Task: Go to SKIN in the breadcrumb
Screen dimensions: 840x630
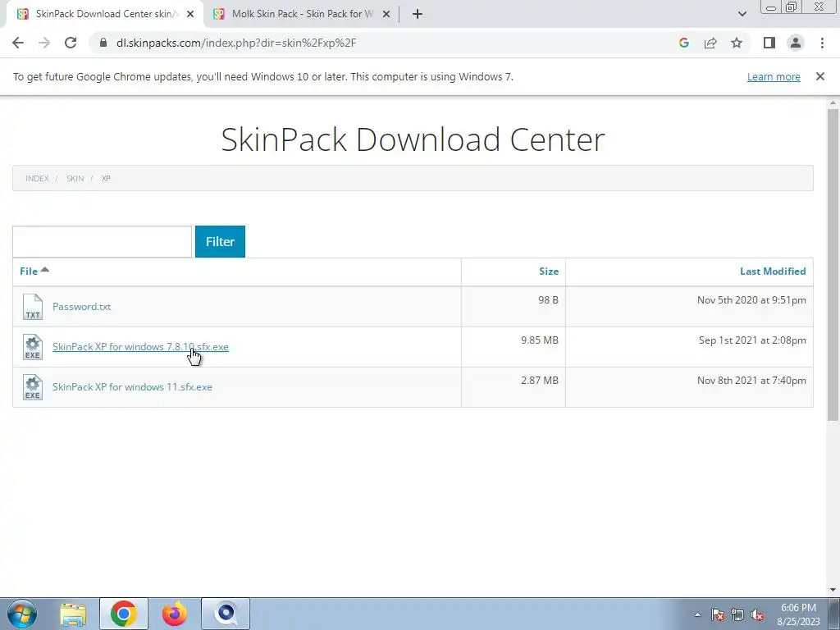Action: (x=75, y=178)
